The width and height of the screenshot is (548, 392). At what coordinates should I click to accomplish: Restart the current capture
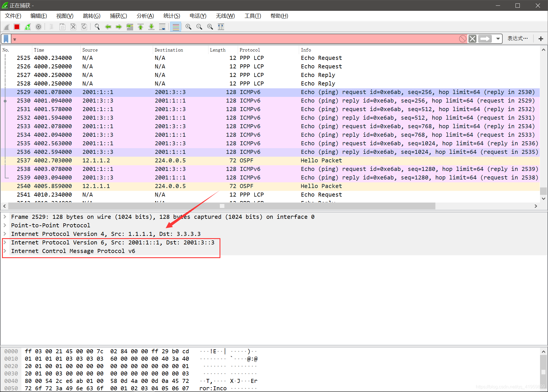coord(28,27)
